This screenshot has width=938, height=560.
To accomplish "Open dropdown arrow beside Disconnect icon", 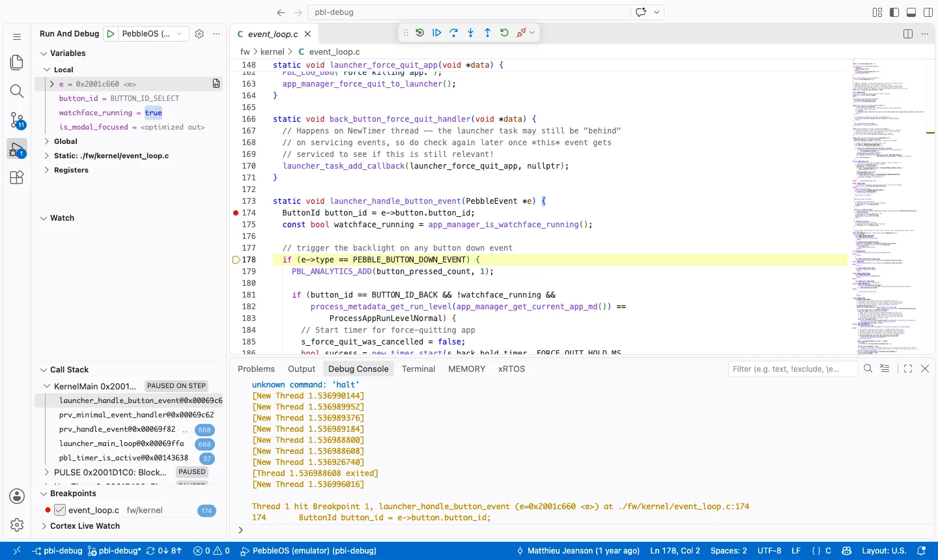I will click(532, 33).
